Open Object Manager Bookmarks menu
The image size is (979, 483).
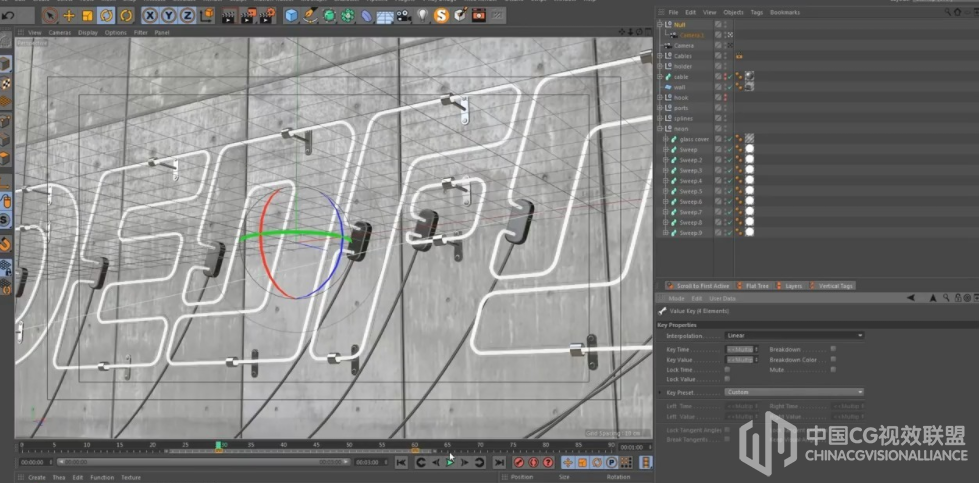pos(785,12)
